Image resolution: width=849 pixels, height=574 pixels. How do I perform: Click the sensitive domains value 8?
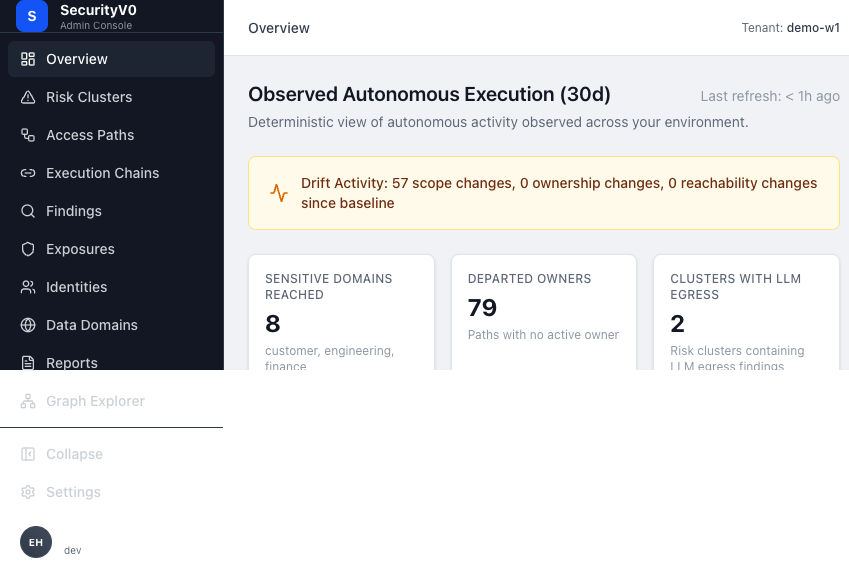273,324
